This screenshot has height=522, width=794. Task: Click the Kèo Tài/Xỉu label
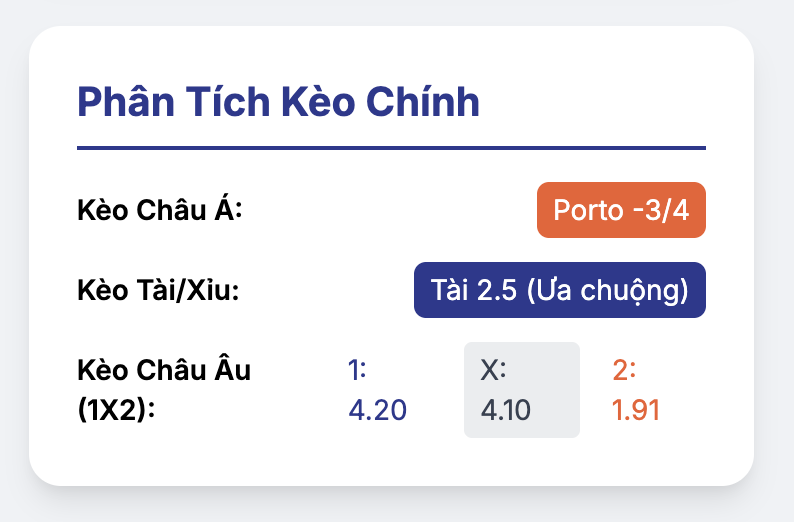coord(158,290)
